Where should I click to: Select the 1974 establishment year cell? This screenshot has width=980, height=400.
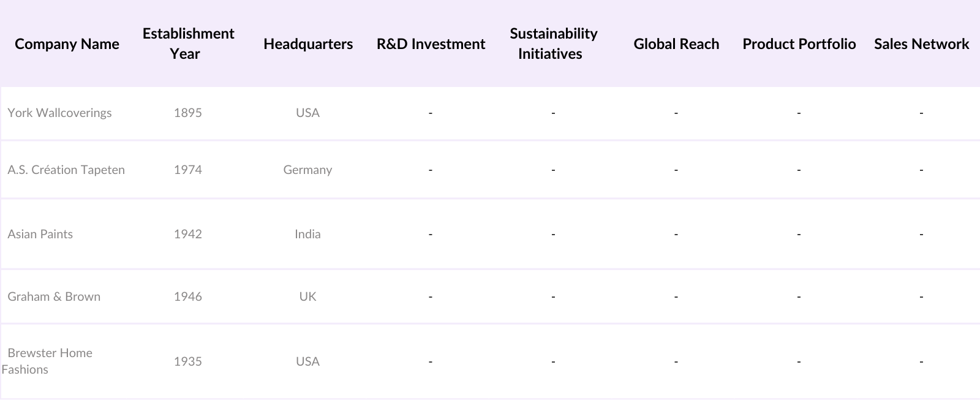point(187,170)
